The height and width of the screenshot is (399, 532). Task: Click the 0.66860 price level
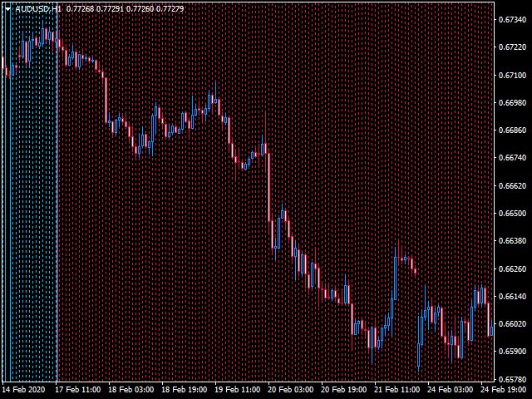point(512,131)
